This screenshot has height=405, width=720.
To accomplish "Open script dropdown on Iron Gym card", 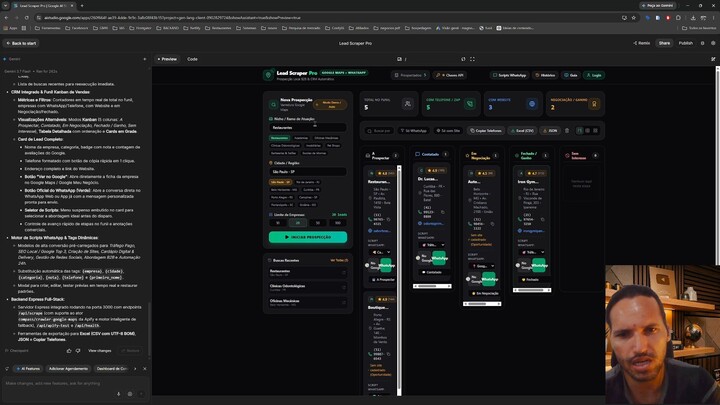I will (532, 252).
